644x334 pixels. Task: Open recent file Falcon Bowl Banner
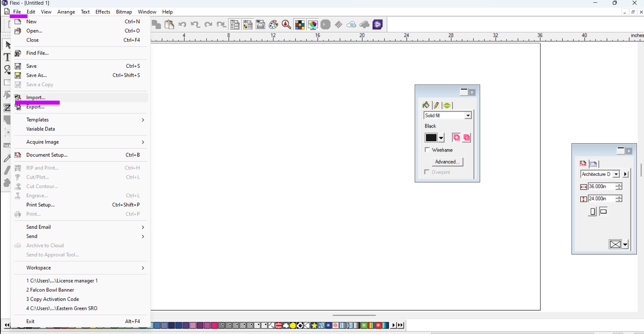(x=80, y=290)
